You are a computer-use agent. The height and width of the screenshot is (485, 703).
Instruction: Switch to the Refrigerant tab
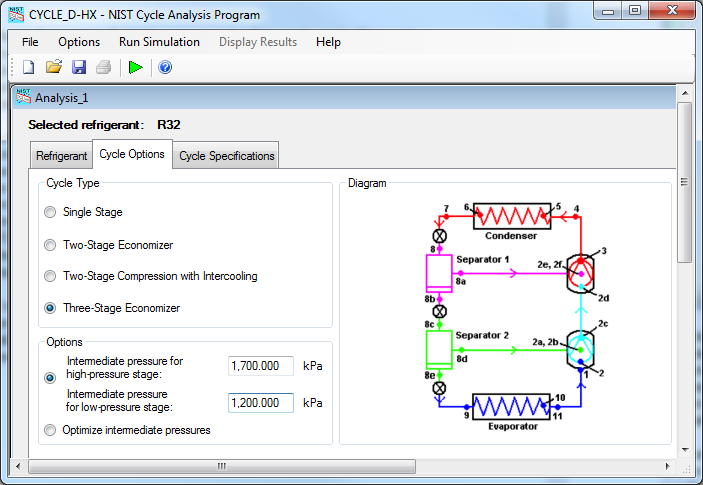pos(61,156)
